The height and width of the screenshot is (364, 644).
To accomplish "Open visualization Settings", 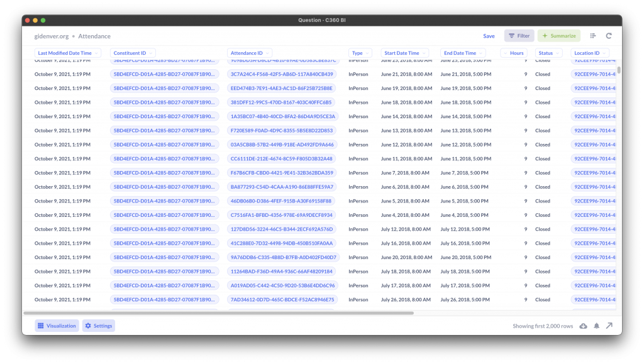I will (x=99, y=326).
